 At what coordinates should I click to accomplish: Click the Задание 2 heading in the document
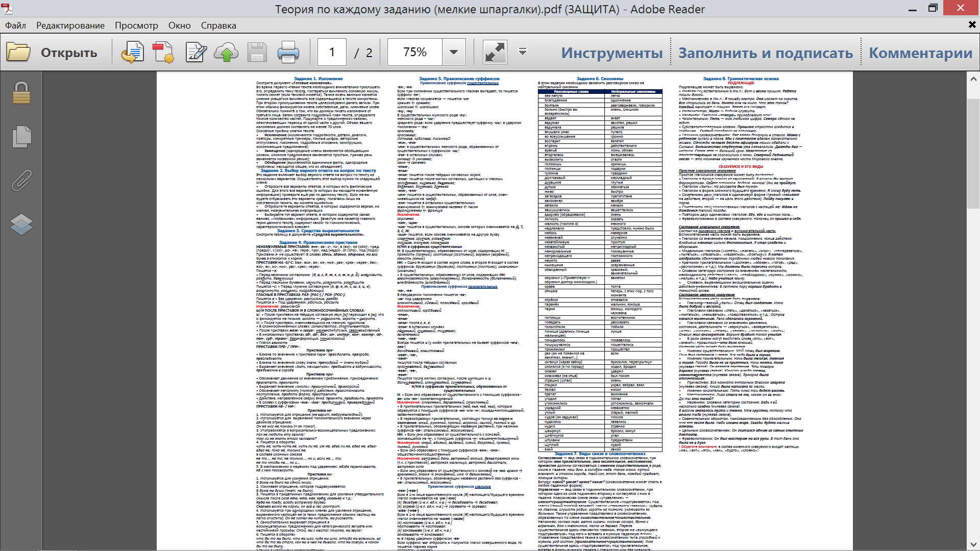point(318,171)
